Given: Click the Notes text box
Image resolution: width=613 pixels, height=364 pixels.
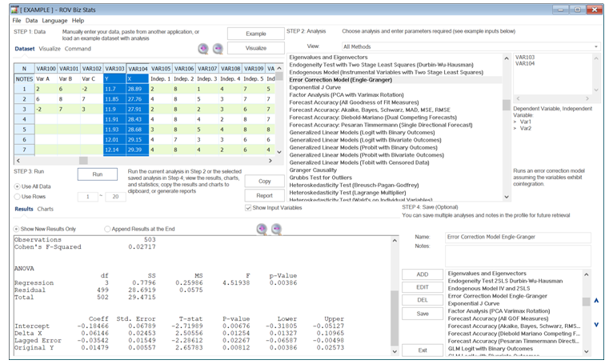Looking at the screenshot, I should (x=518, y=256).
